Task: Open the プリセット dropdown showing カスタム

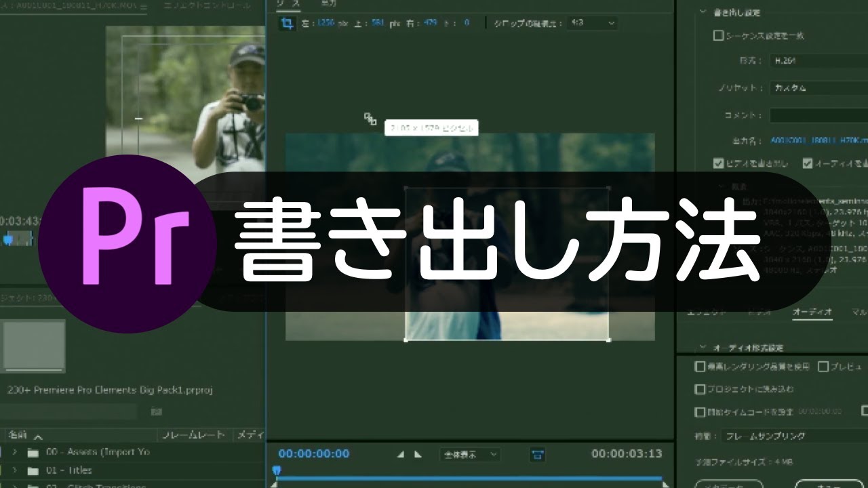Action: (818, 88)
